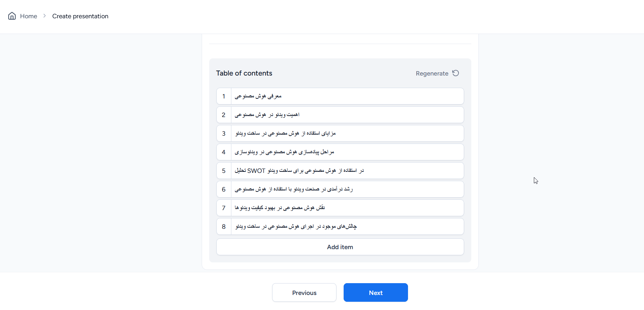
Task: Click the Regenerate circular arrow icon
Action: pyautogui.click(x=456, y=73)
